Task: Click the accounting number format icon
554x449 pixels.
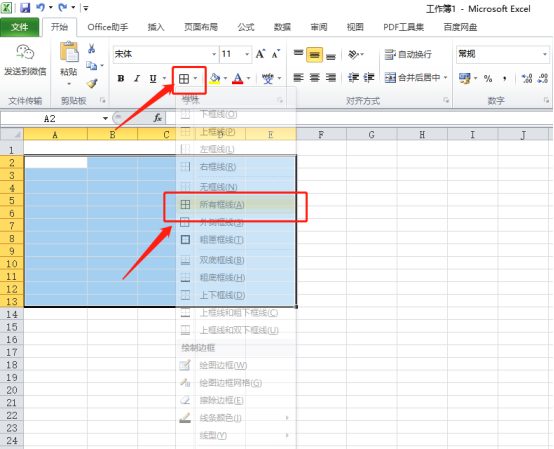Action: point(465,78)
